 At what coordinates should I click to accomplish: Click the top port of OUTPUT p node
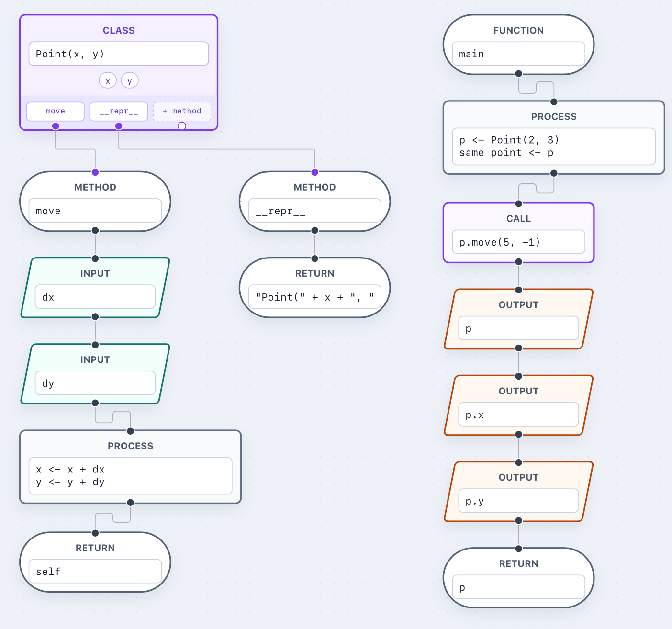[x=519, y=290]
